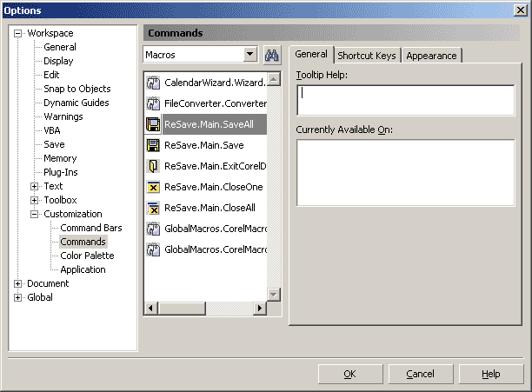Expand the Toolbox tree node

34,200
